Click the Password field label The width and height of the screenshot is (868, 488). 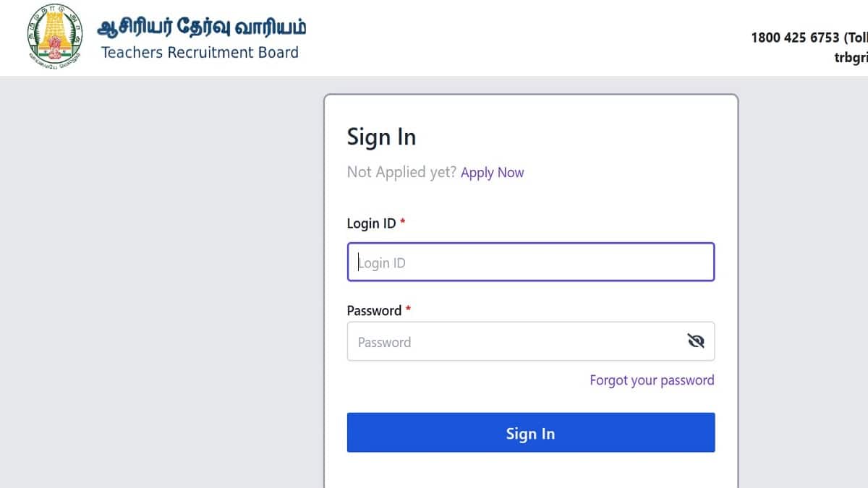[374, 310]
